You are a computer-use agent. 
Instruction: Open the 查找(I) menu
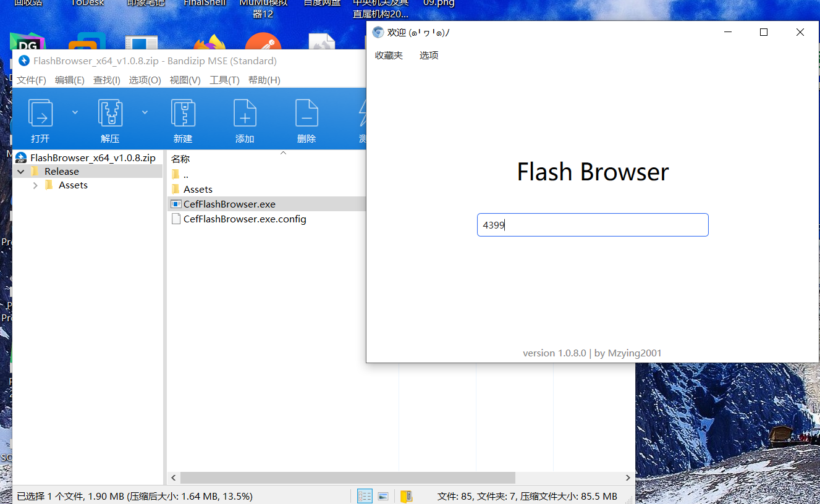[x=107, y=80]
